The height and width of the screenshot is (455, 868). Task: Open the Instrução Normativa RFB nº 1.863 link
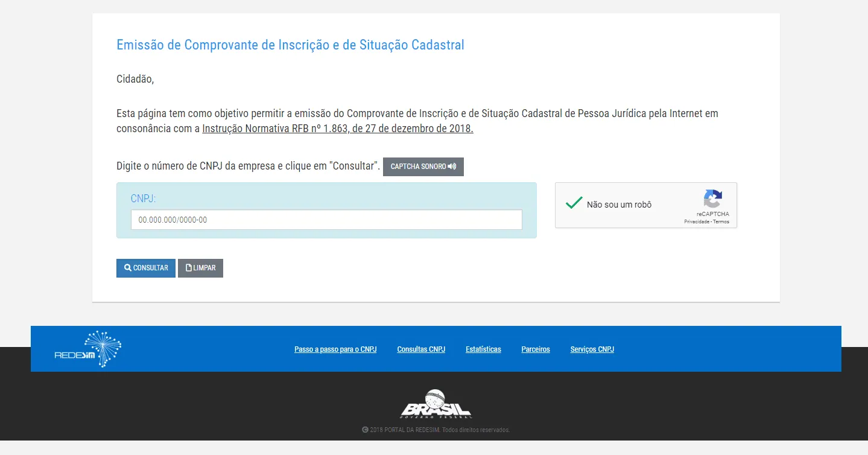pyautogui.click(x=338, y=129)
